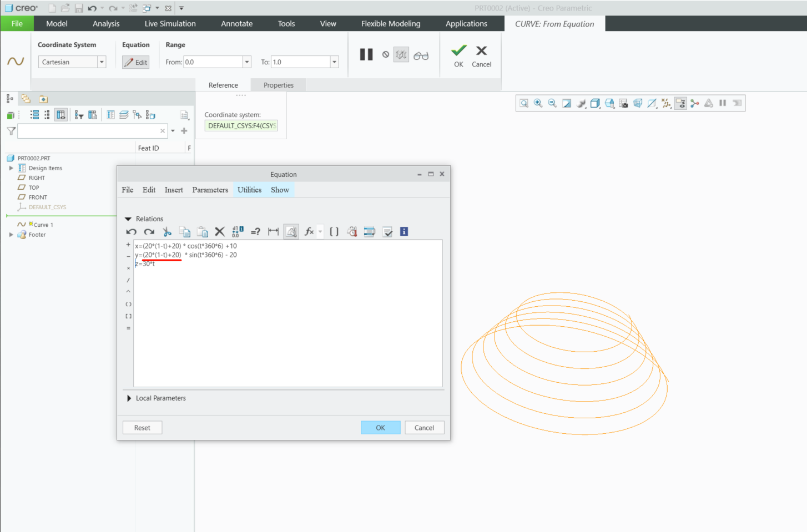Click OK in the Equation dialog
The image size is (807, 532).
click(380, 428)
